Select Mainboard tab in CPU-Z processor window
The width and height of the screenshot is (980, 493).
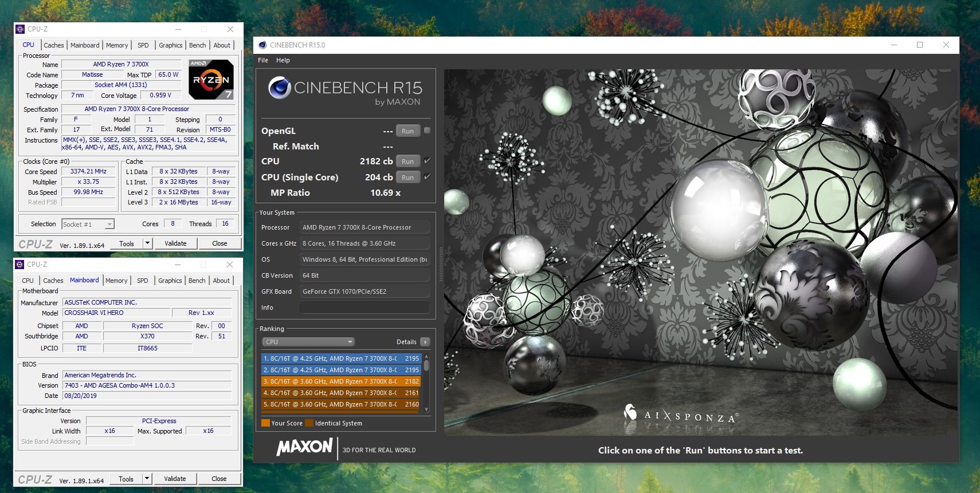(85, 45)
